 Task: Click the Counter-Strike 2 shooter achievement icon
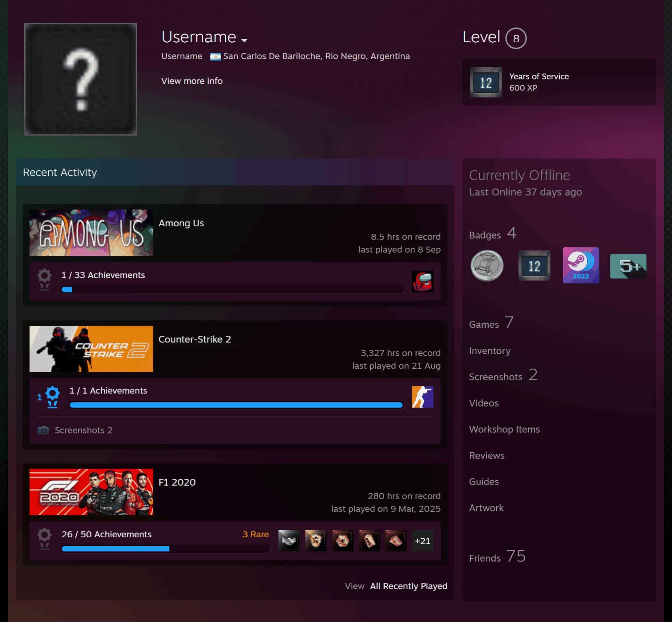click(x=422, y=397)
